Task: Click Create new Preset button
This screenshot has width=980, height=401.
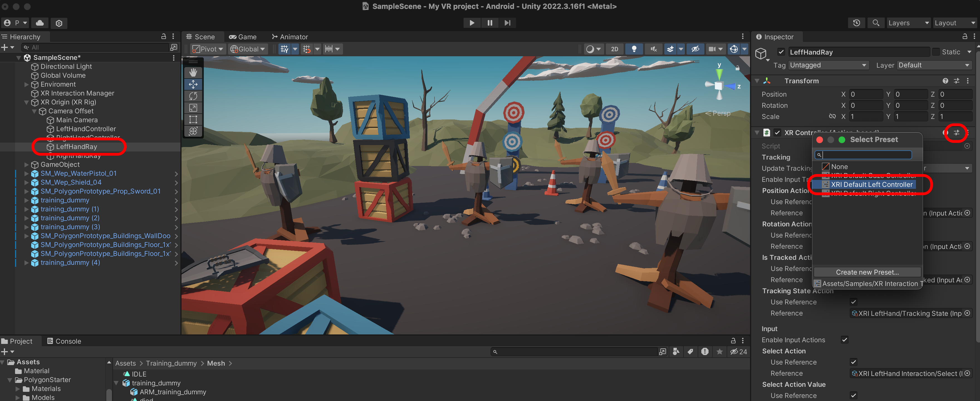Action: [867, 272]
